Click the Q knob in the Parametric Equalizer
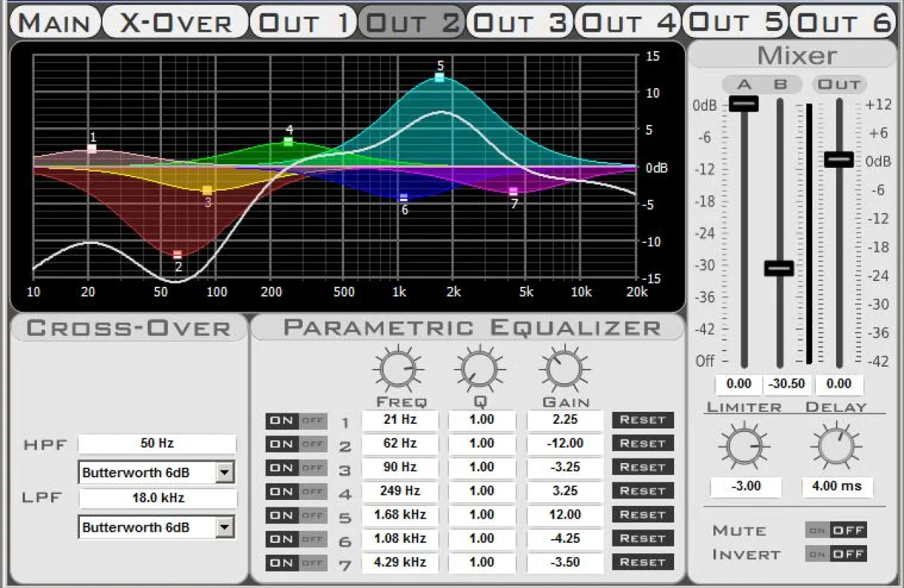The width and height of the screenshot is (904, 588). 481,368
